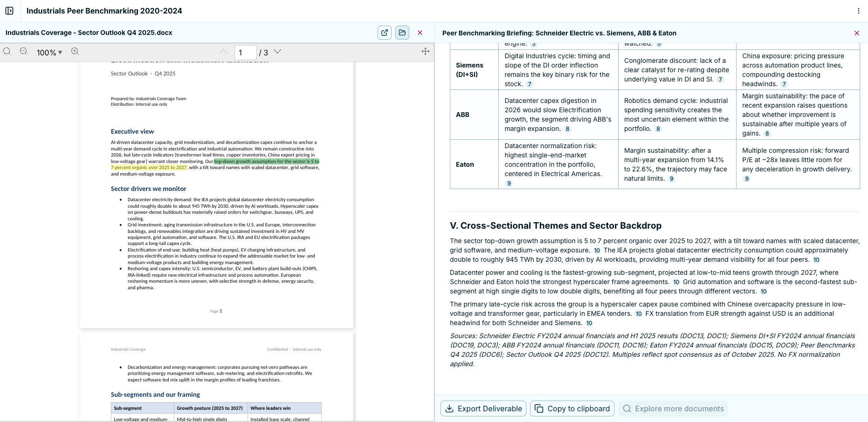Select the Executive view heading

point(132,131)
